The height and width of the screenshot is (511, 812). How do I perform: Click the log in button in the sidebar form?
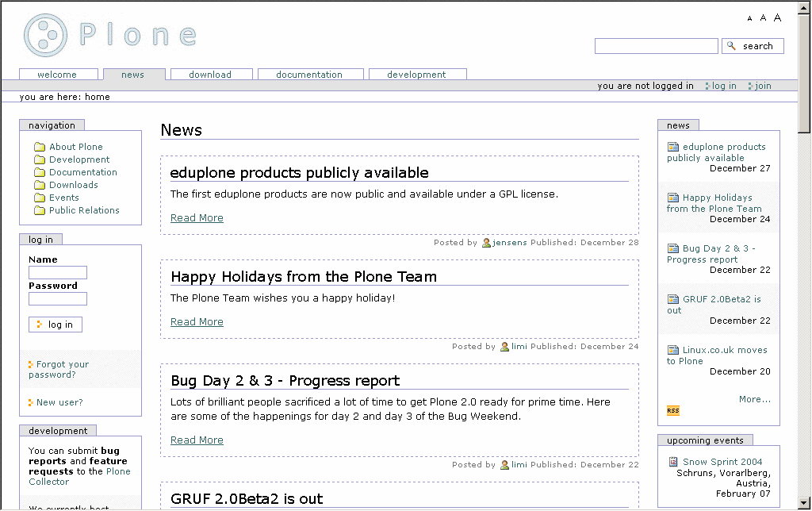(56, 325)
